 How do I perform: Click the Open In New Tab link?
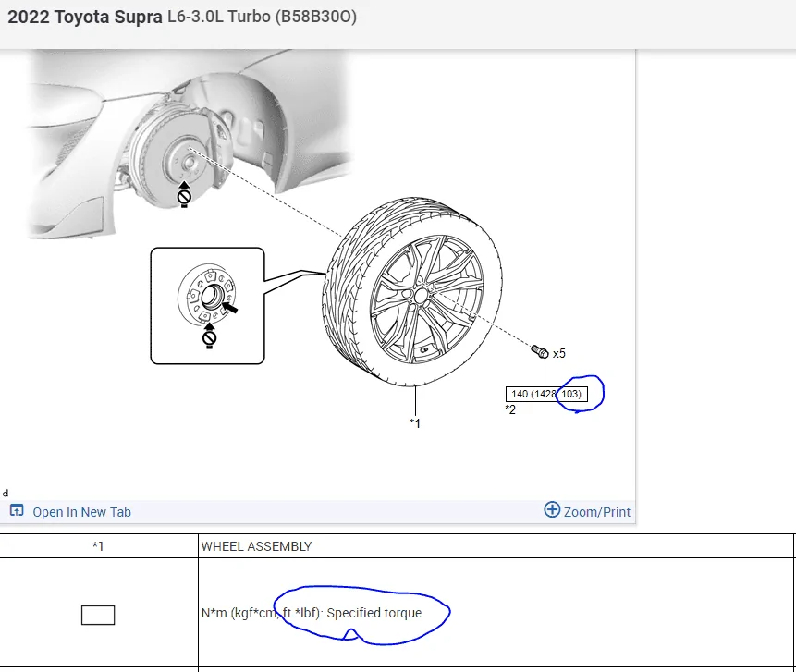[x=81, y=512]
